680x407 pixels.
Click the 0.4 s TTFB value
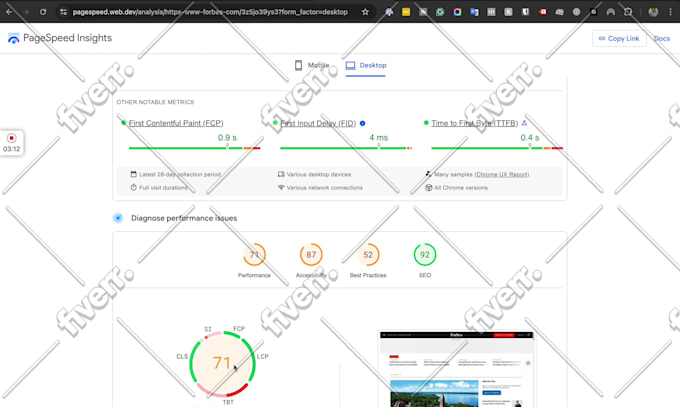530,138
